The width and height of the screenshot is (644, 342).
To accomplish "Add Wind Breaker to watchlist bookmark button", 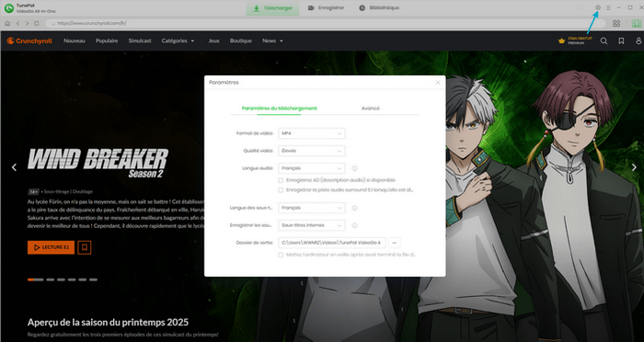I will click(85, 247).
